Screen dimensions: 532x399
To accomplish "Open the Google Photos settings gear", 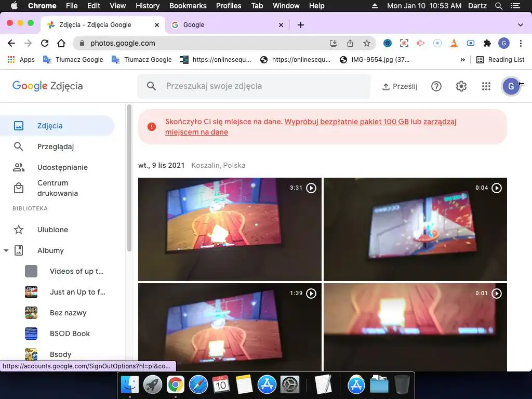I will (461, 86).
